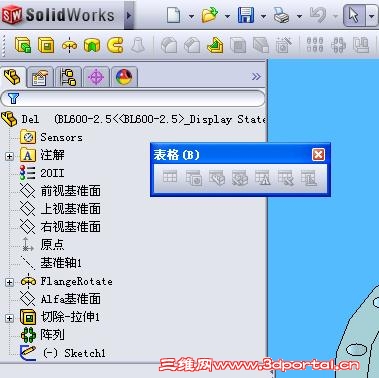
Task: Select the Linear Pattern tool
Action: [315, 45]
